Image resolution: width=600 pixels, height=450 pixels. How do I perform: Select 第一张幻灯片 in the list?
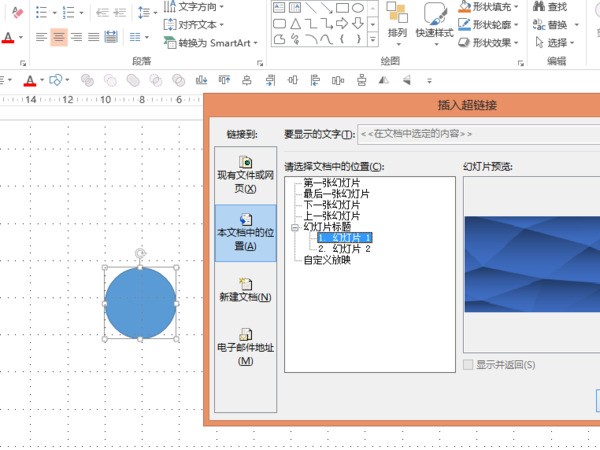331,183
